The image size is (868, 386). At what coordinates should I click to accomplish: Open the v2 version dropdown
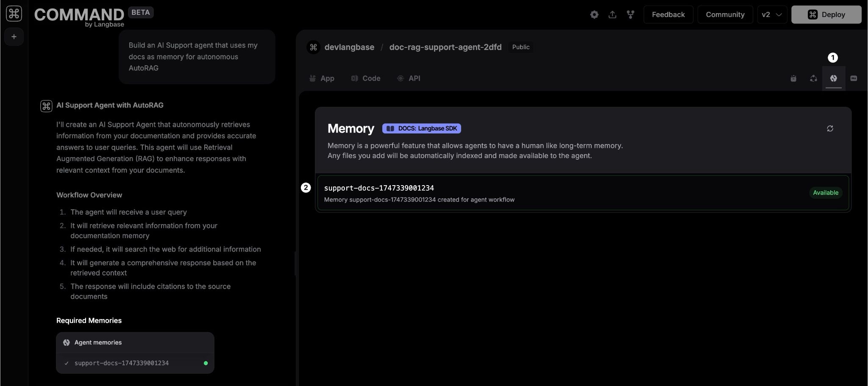pyautogui.click(x=772, y=14)
